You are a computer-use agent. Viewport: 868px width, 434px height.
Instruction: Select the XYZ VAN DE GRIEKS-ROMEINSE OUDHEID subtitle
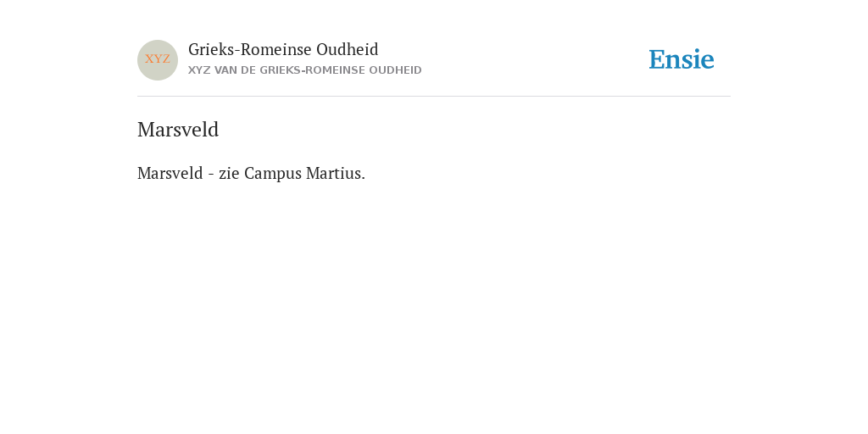tap(305, 70)
